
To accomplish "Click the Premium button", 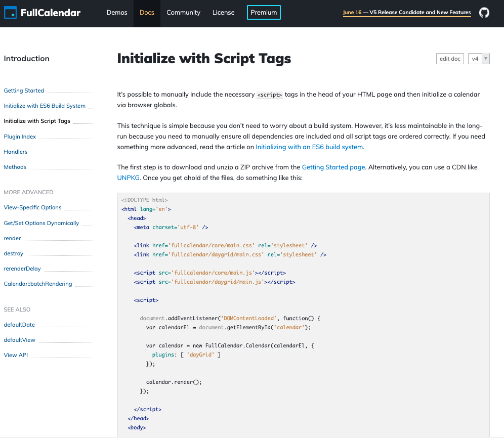I will pos(264,13).
